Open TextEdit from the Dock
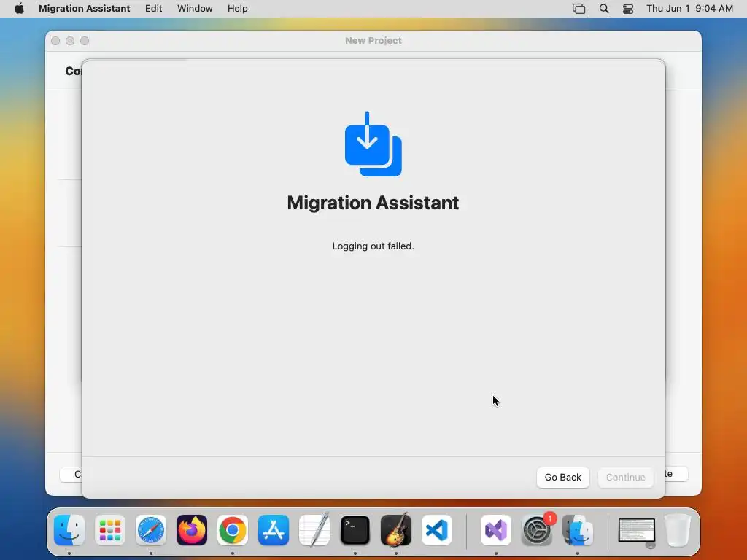747x560 pixels. click(314, 530)
